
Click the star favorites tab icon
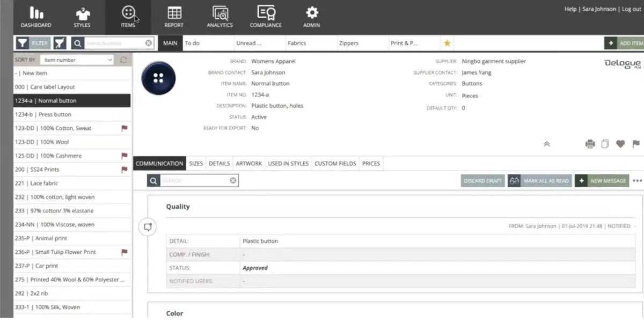447,43
